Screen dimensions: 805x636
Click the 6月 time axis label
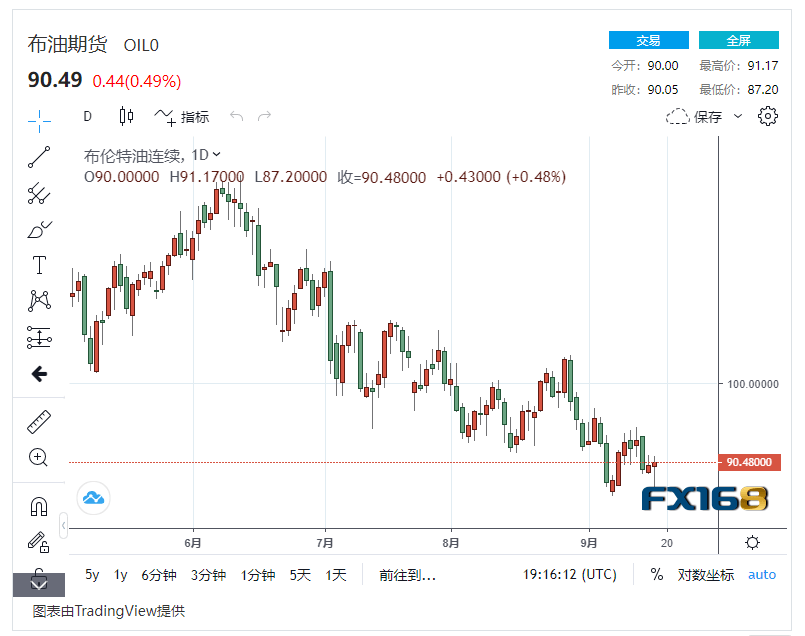[193, 543]
